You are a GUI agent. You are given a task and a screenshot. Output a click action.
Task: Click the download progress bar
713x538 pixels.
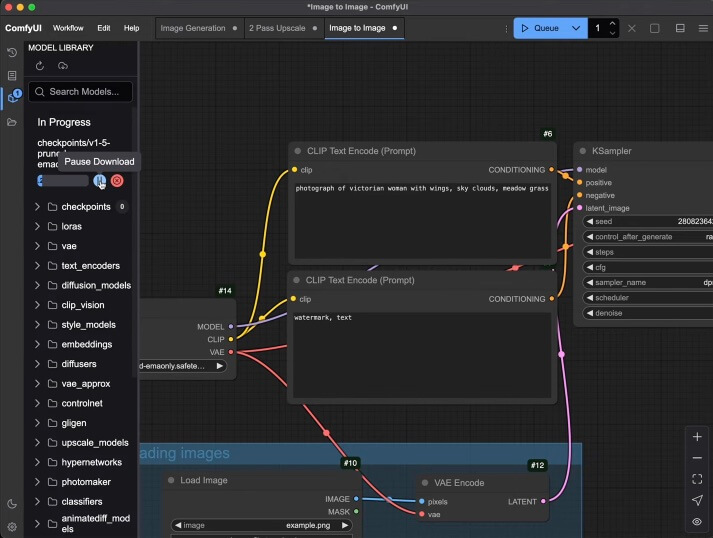[63, 181]
